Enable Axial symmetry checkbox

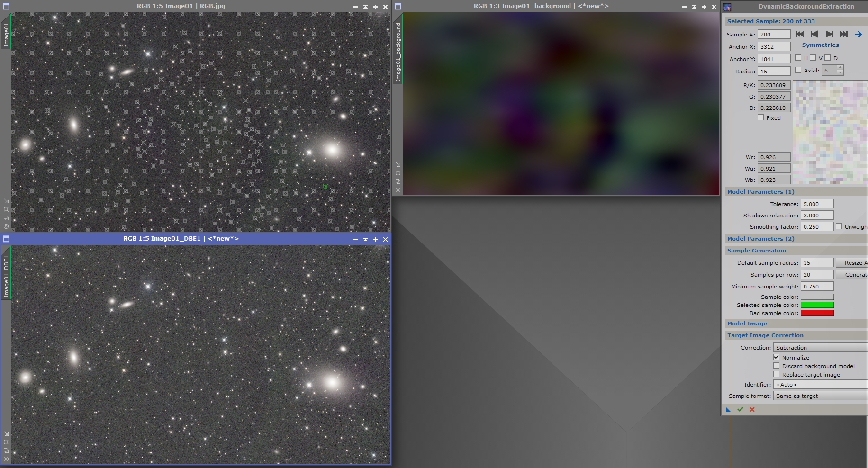tap(798, 70)
